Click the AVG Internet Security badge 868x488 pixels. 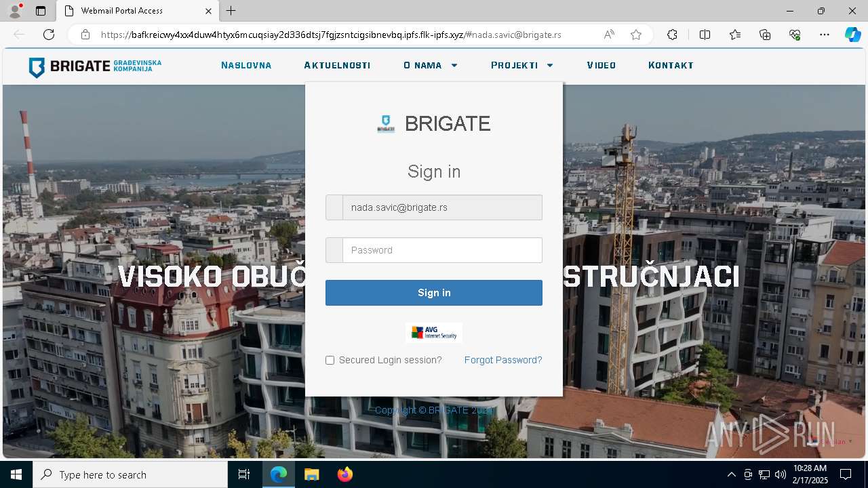[434, 333]
